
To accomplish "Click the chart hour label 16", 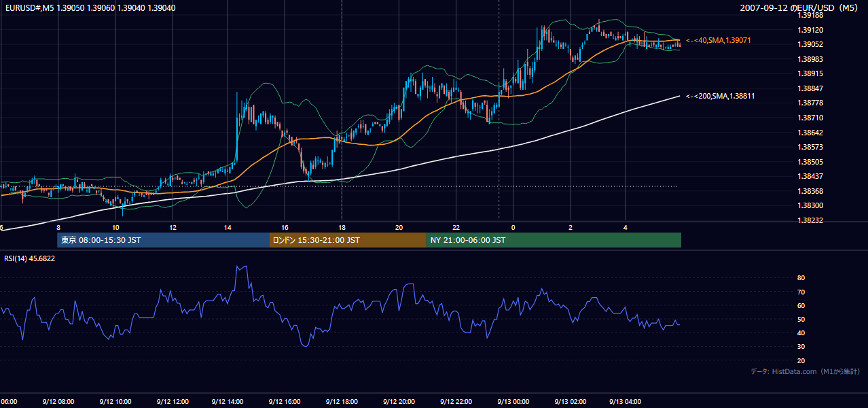I will click(x=285, y=228).
